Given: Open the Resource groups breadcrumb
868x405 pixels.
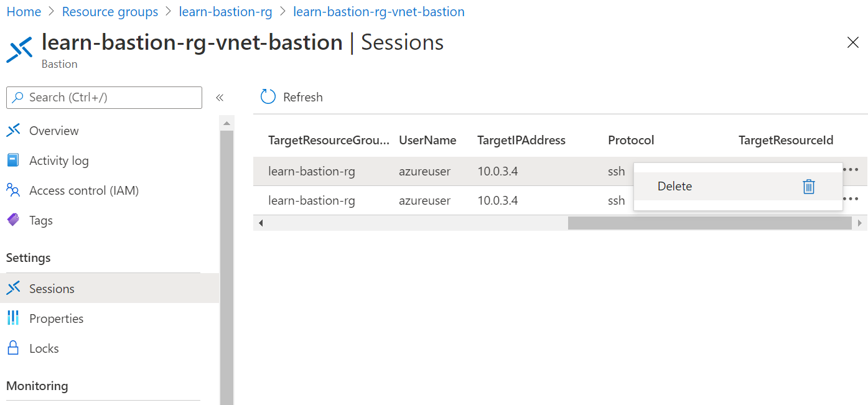Looking at the screenshot, I should pos(110,12).
